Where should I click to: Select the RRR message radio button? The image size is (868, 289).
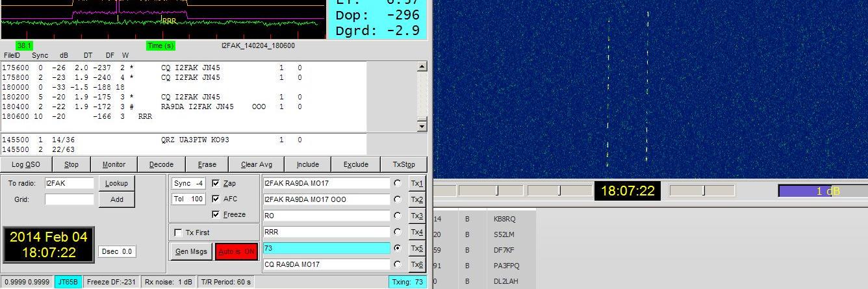tap(398, 232)
